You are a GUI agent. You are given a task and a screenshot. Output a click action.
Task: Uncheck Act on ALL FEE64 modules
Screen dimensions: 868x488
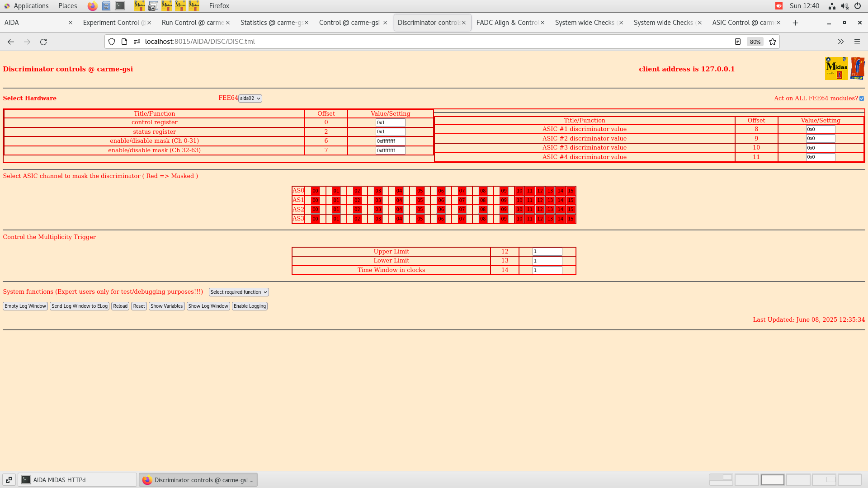(x=862, y=98)
